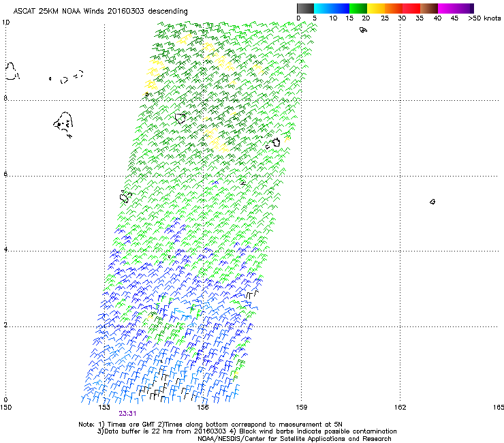Click the gray 0-5 knots color swatch
Viewport: 504px width, 443px height.
click(x=305, y=8)
